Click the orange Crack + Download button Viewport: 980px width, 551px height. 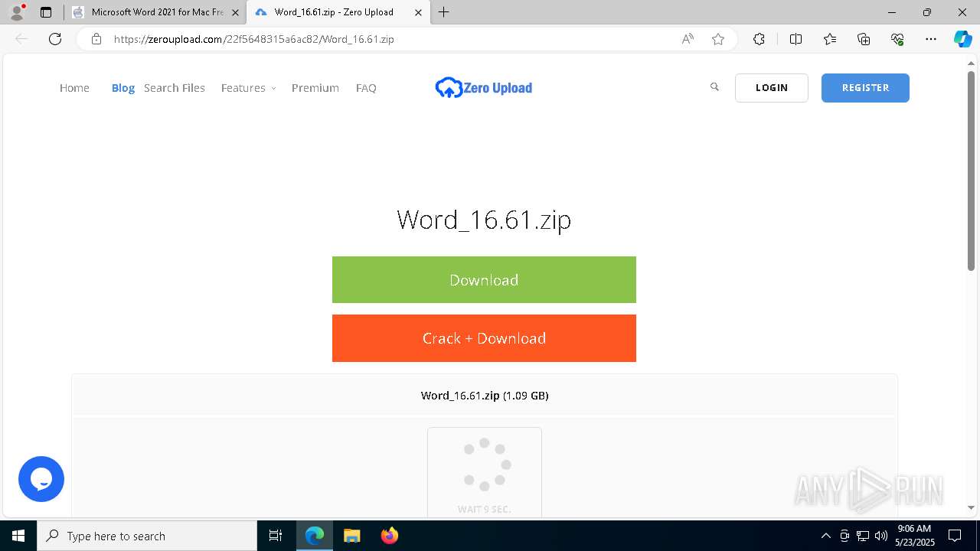click(x=484, y=338)
